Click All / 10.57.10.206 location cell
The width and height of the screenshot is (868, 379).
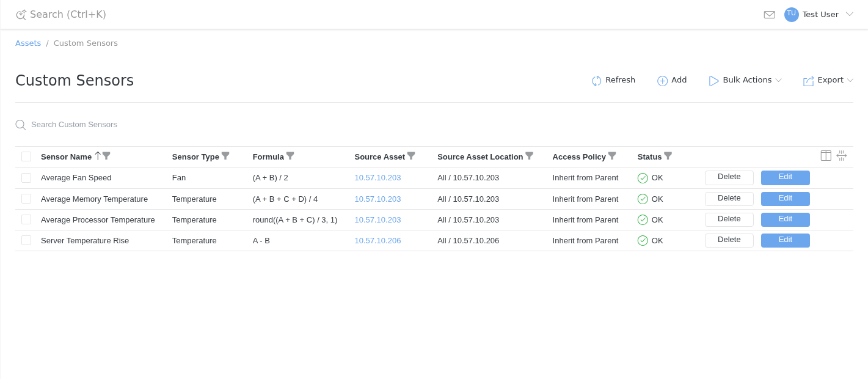468,241
